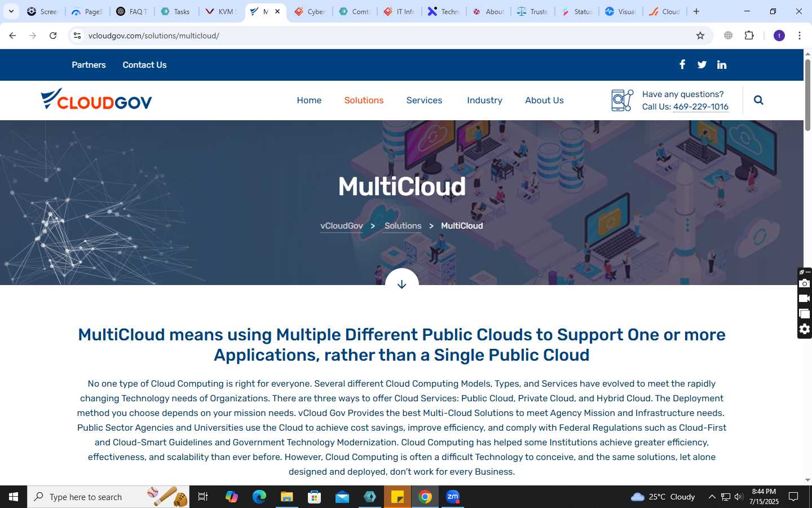Open the tab search dropdown arrow

(x=11, y=11)
